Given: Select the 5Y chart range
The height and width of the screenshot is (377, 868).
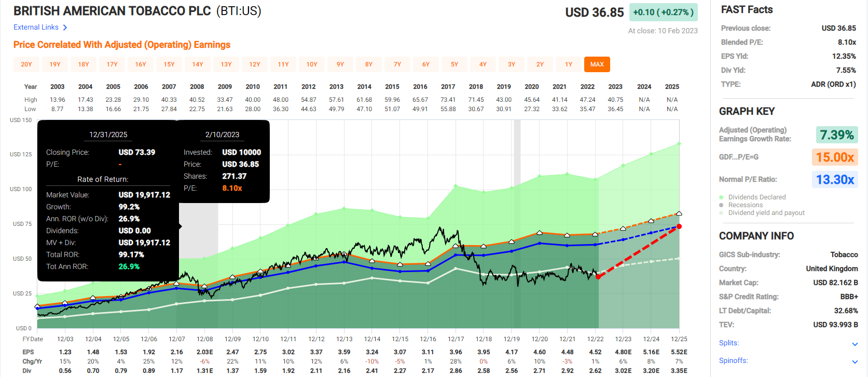Looking at the screenshot, I should (454, 64).
